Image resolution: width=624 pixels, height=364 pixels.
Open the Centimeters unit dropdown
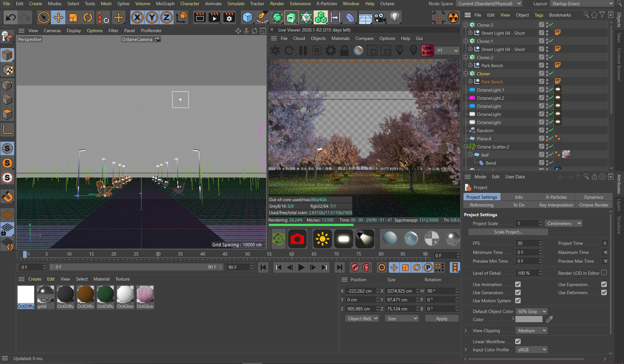[564, 223]
